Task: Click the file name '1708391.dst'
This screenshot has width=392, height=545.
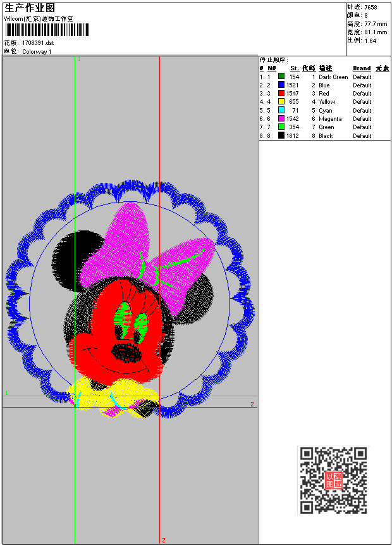Action: [x=38, y=43]
